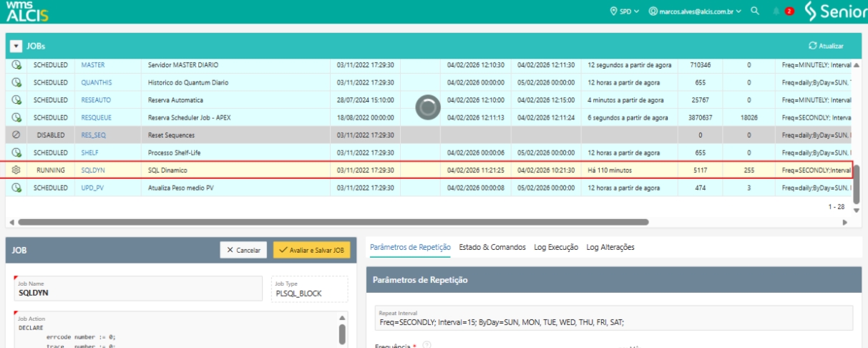Click disabled icon of RES_SEQ row
Screen dimensions: 868x348
16,135
